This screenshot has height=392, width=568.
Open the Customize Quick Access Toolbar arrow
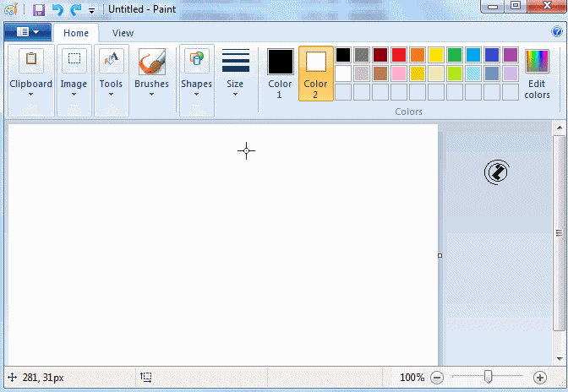[x=91, y=11]
